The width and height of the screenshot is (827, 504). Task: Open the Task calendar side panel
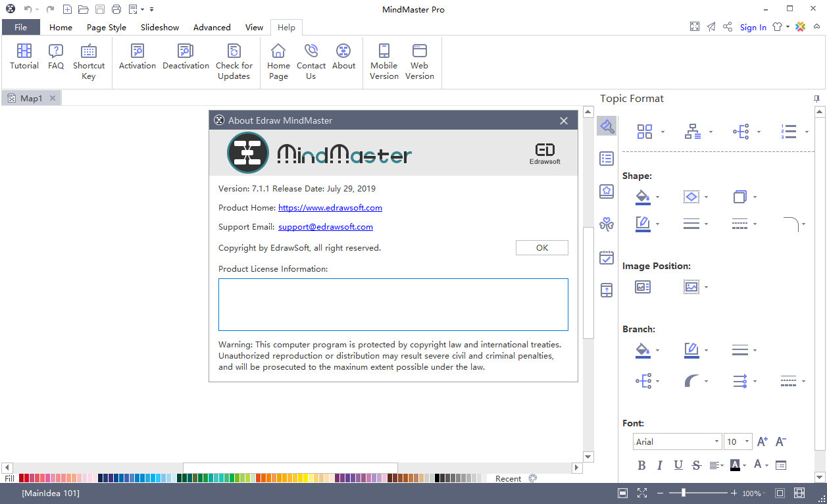tap(607, 257)
